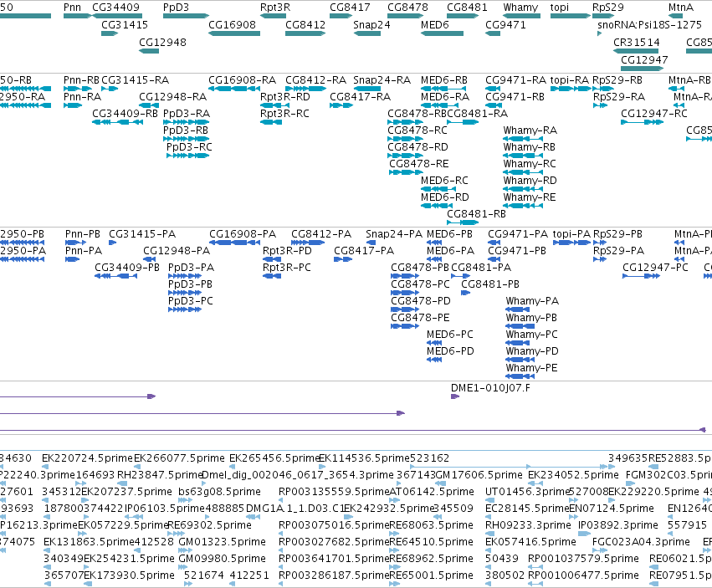Image resolution: width=712 pixels, height=588 pixels.
Task: Select the CG8417-PA protein feature
Action: 343,259
